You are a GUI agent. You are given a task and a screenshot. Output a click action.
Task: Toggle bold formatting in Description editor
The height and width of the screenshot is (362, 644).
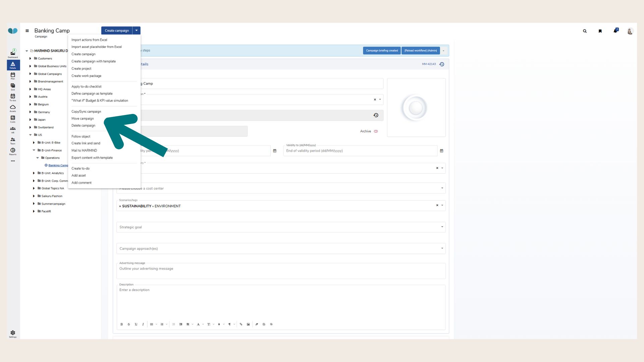[121, 324]
